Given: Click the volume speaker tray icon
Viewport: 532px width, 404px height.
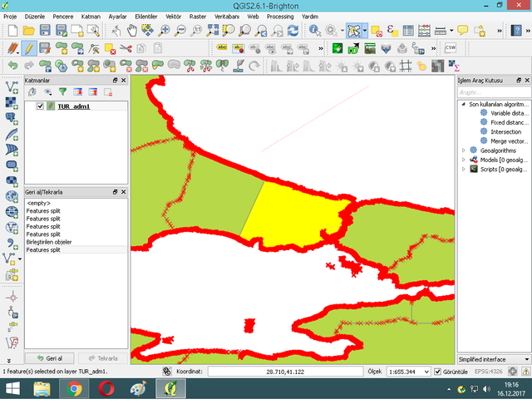Looking at the screenshot, I should click(x=486, y=389).
